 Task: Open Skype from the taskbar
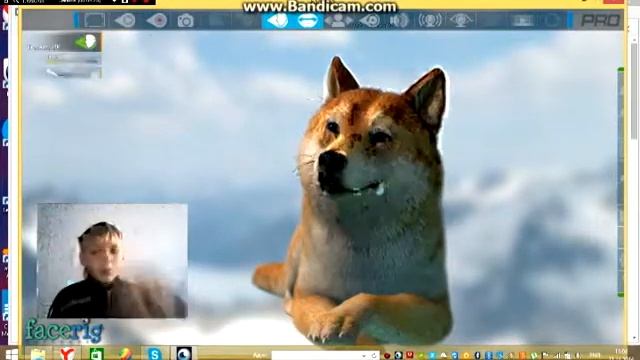[x=154, y=354]
